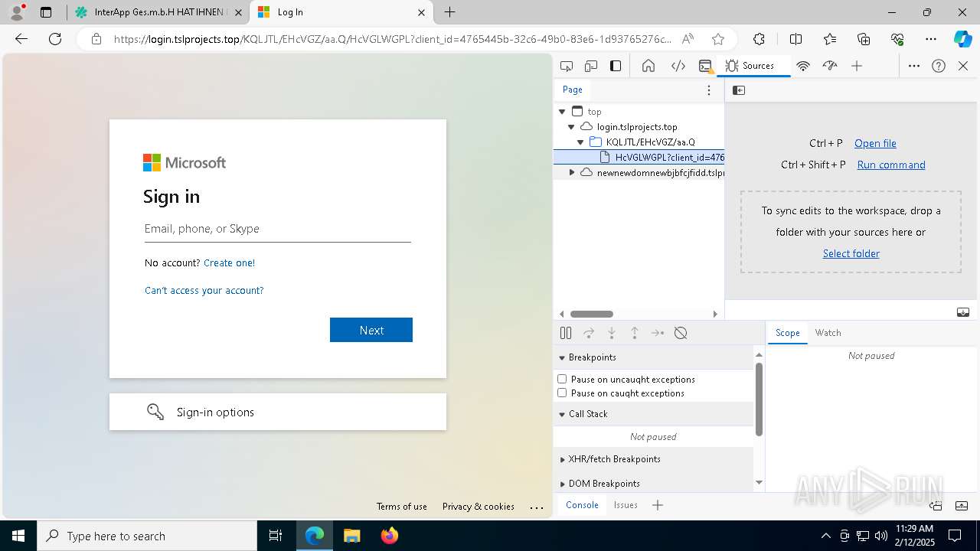
Task: Open the Performance tool gauge icon
Action: click(830, 66)
